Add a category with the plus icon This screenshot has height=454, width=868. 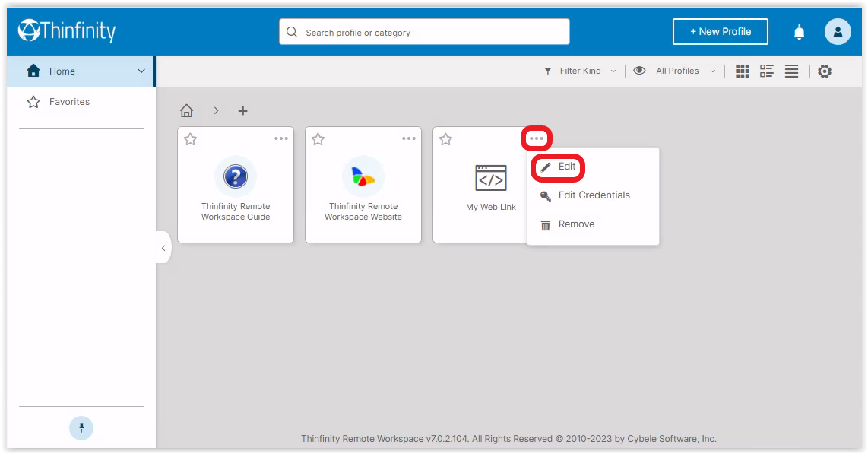pos(242,111)
